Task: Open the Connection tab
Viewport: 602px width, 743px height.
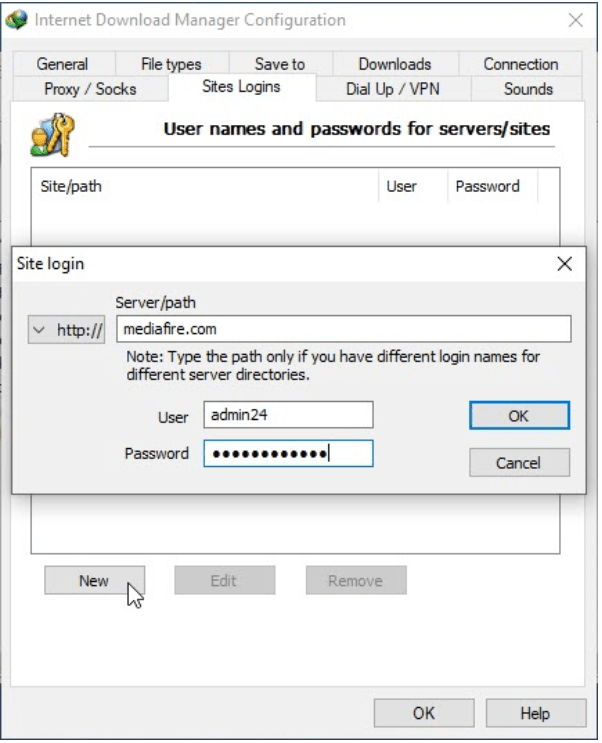Action: [520, 64]
